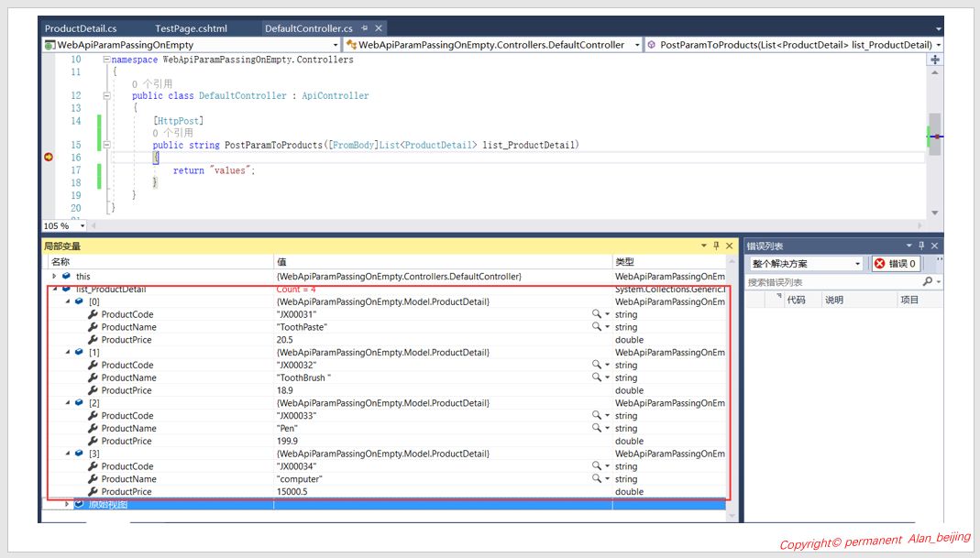The image size is (980, 558).
Task: Click the 搜索错误列表 search field
Action: (x=834, y=282)
